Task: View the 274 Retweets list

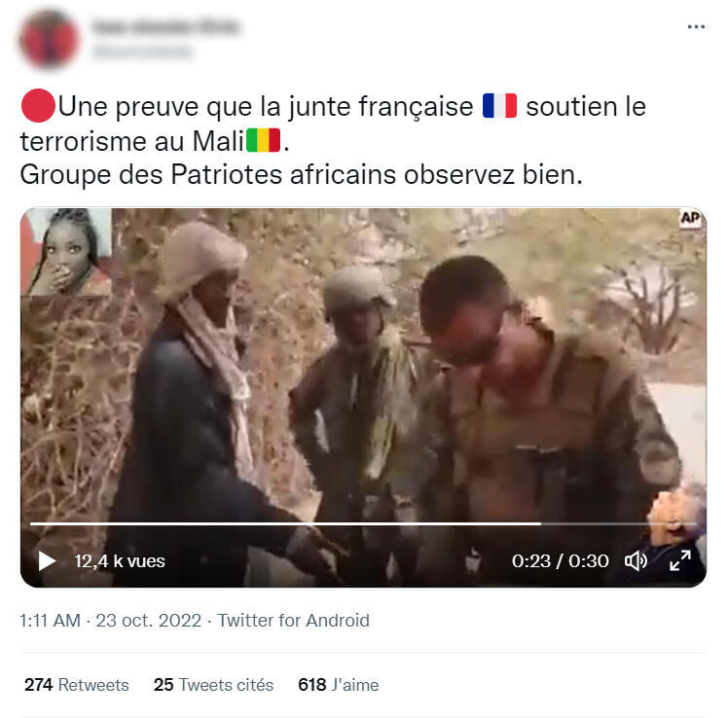Action: [x=77, y=685]
